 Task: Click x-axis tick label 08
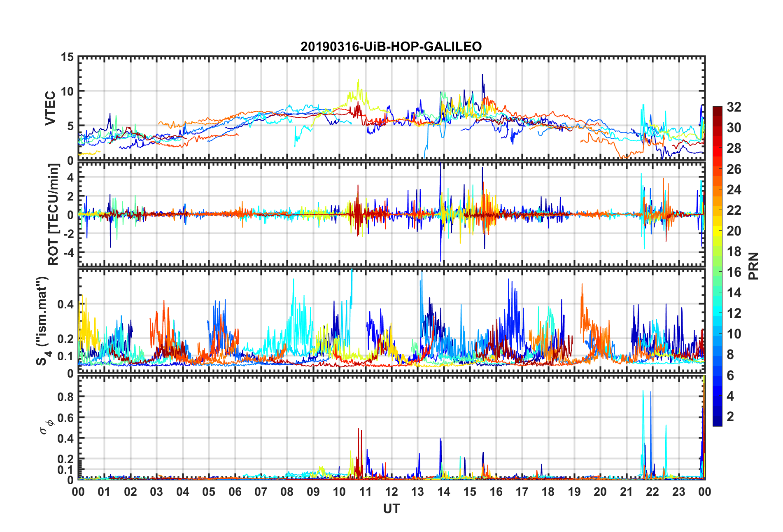[287, 492]
